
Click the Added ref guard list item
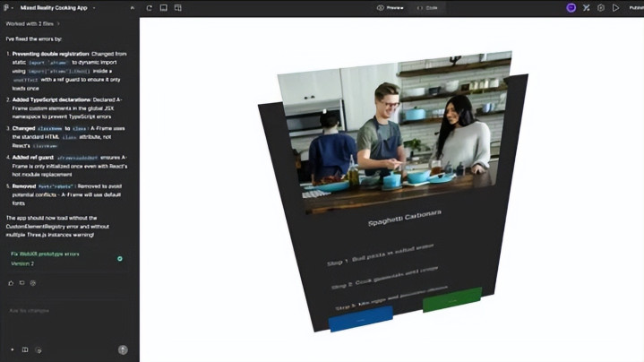tap(66, 166)
